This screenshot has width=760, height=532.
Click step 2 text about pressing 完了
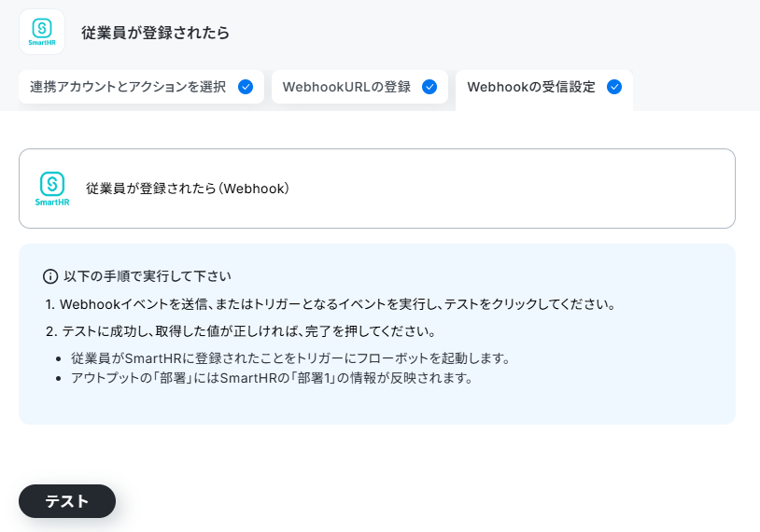(240, 332)
